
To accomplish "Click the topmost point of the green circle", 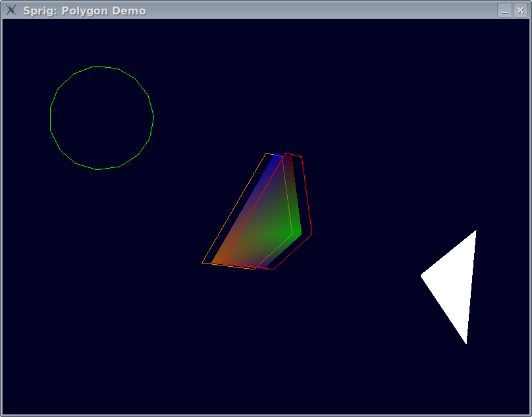I will click(97, 66).
